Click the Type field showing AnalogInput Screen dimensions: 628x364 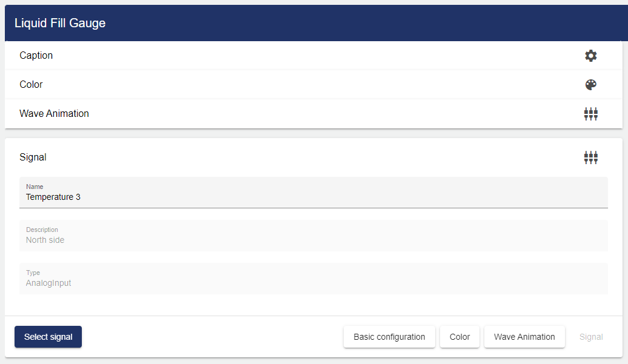313,283
